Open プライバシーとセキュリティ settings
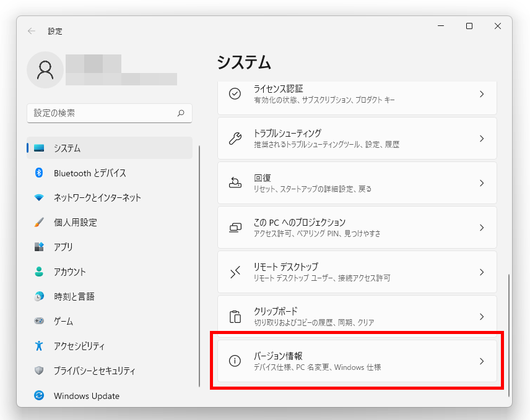The image size is (530, 420). (110, 371)
